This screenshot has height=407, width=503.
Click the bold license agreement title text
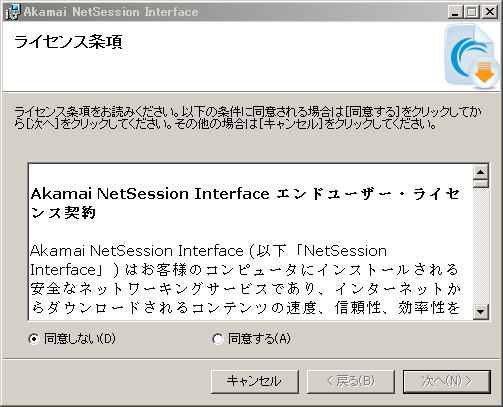pos(245,203)
